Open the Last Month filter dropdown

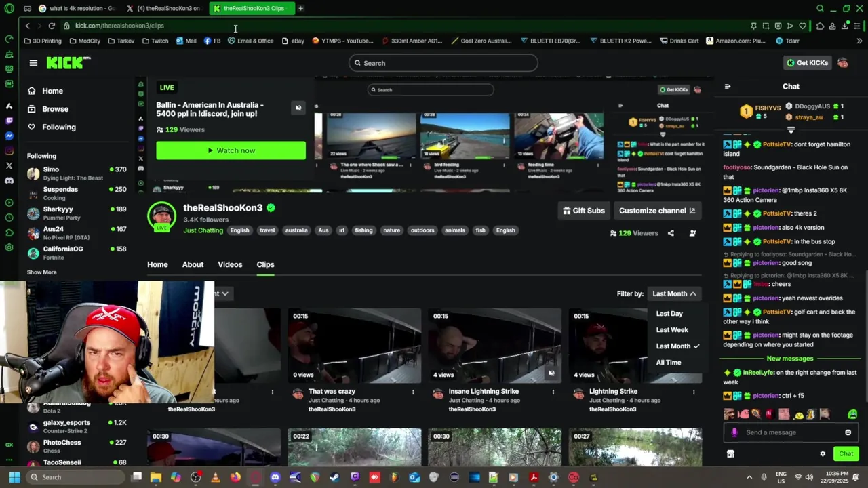click(674, 293)
